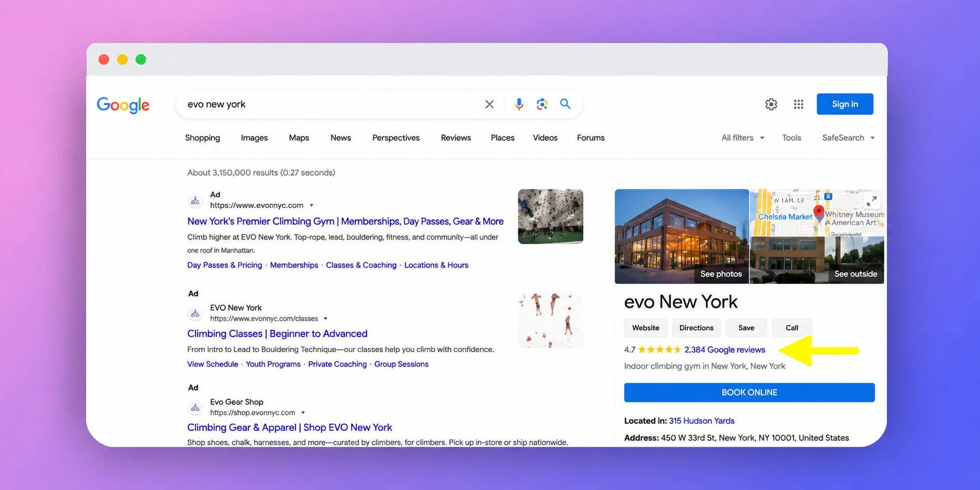Switch to the Forums tab
This screenshot has width=980, height=490.
(591, 138)
